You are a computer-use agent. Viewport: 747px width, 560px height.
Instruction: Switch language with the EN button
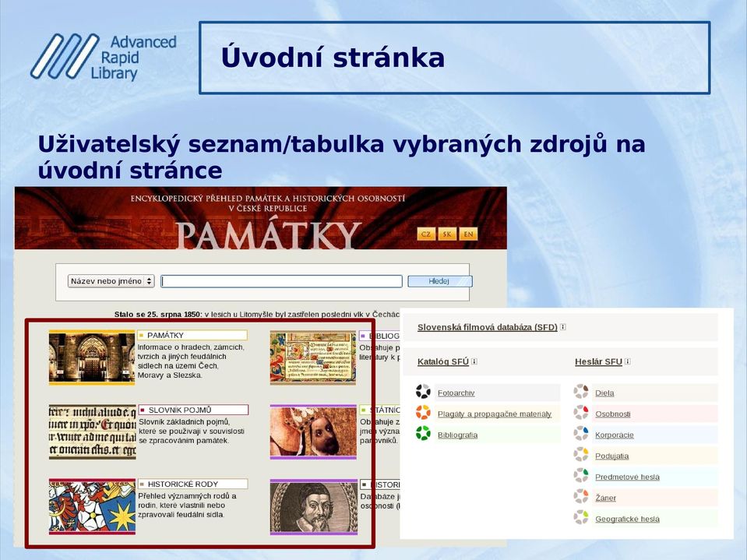pyautogui.click(x=468, y=234)
